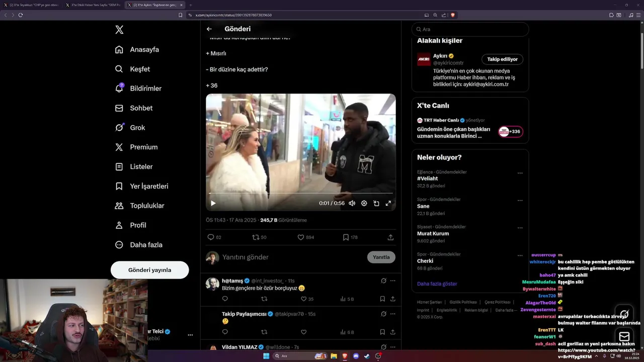The height and width of the screenshot is (362, 644).
Task: Open more options for Sane trend
Action: (x=520, y=200)
